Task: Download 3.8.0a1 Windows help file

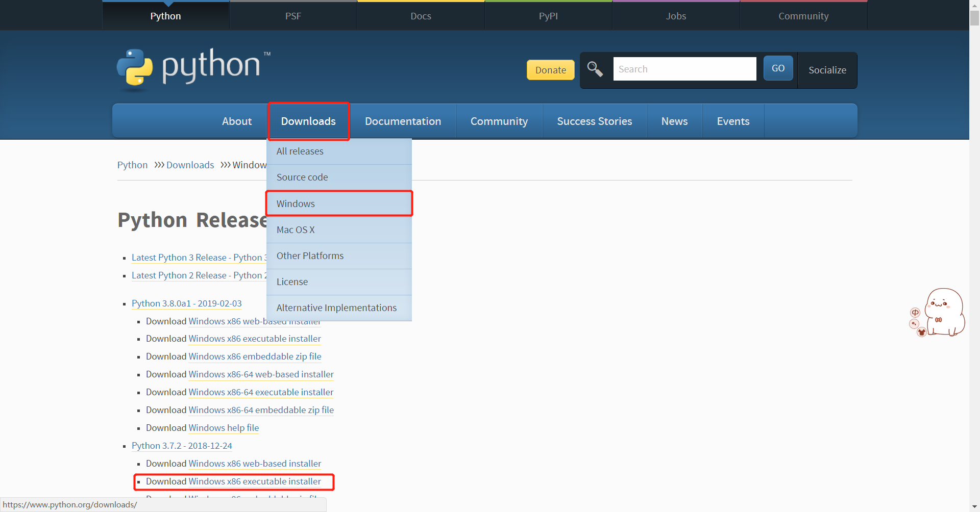Action: click(224, 428)
